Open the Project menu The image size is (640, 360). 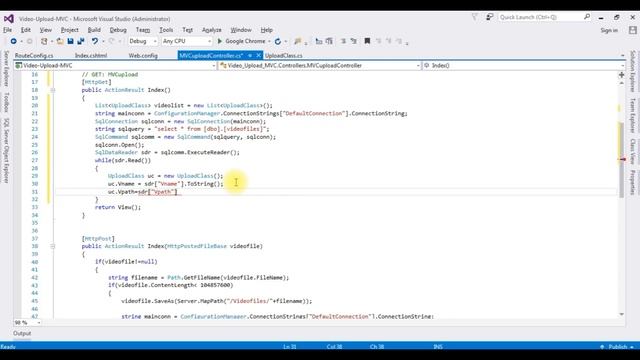69,30
